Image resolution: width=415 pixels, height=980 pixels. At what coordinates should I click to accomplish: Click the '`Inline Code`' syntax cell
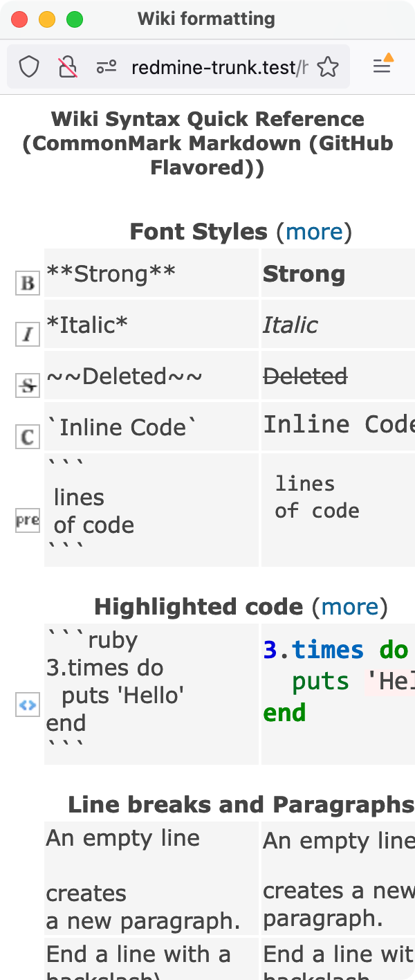pos(151,427)
